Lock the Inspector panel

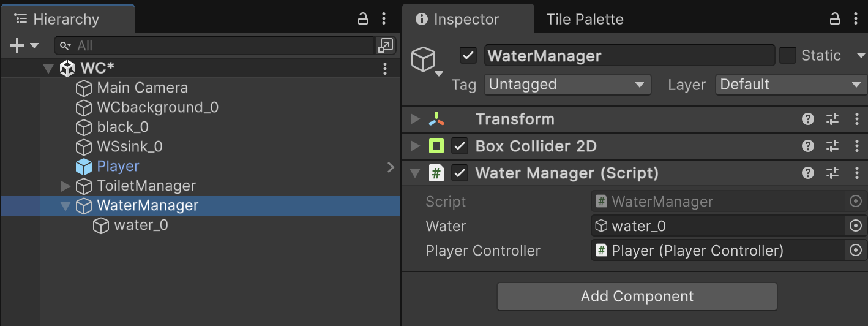[x=834, y=19]
